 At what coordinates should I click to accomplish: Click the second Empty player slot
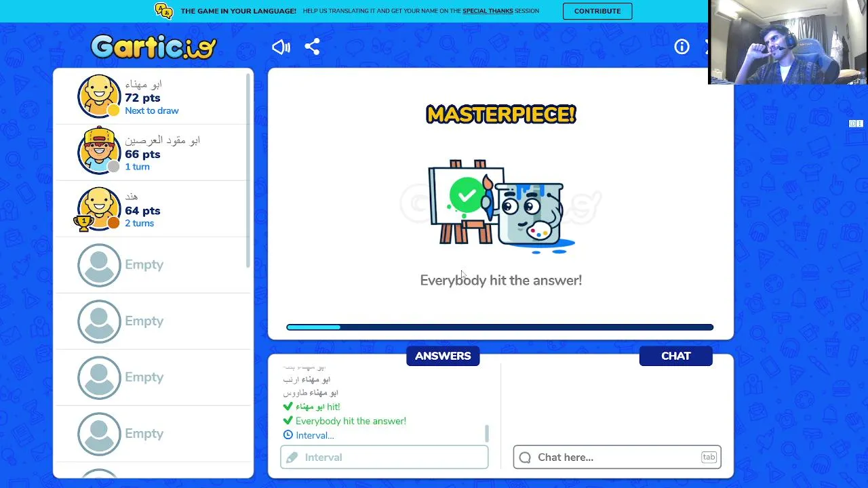(153, 321)
